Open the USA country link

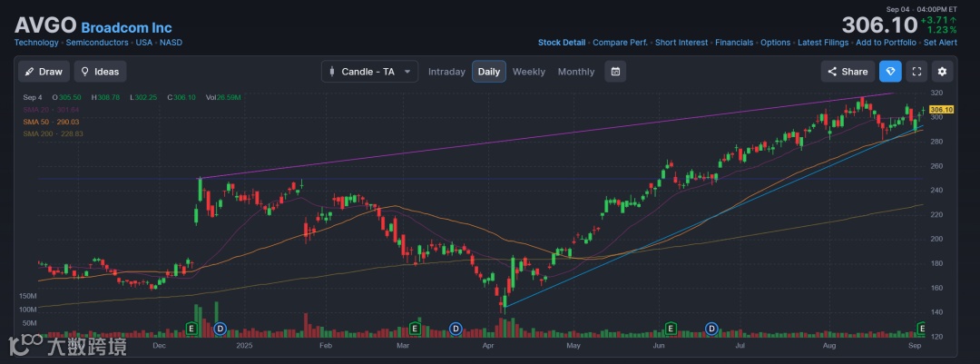[x=143, y=43]
